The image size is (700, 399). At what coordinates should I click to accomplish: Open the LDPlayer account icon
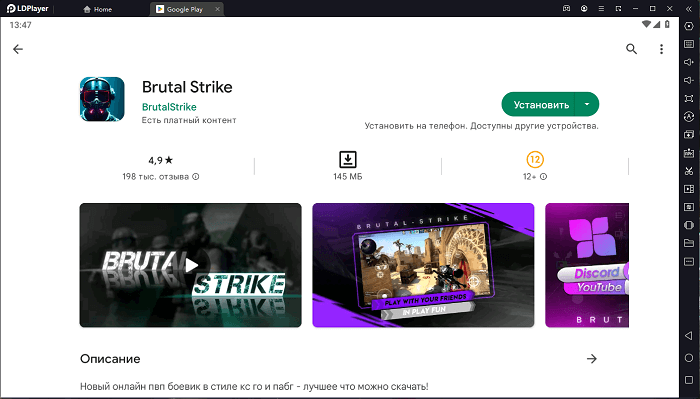[584, 8]
